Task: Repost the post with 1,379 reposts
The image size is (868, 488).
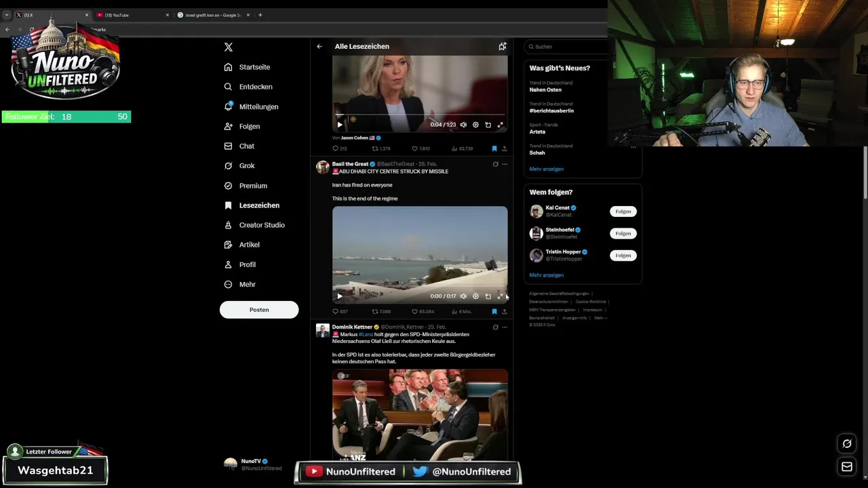Action: tap(381, 148)
